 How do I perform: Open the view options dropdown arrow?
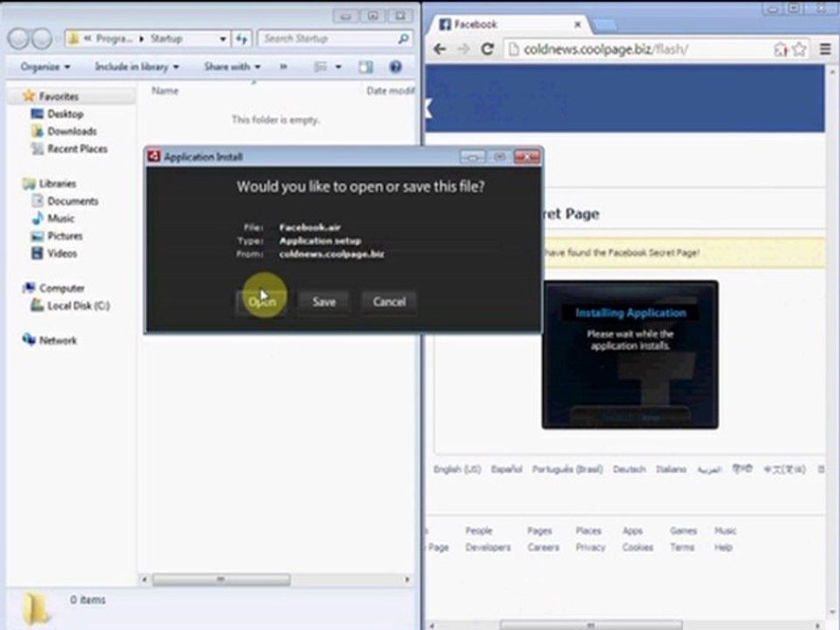[338, 67]
